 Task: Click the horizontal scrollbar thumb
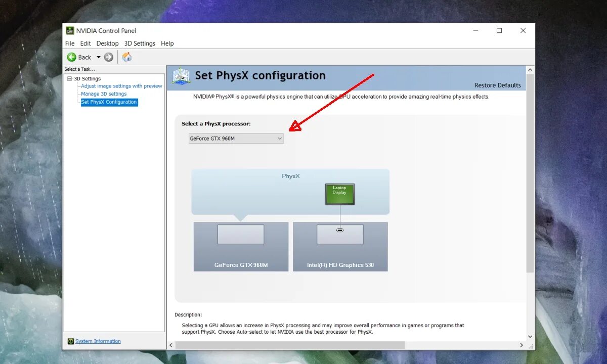click(x=290, y=345)
